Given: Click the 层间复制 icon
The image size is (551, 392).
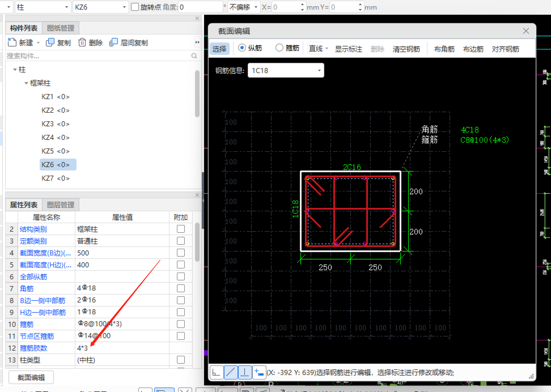Looking at the screenshot, I should [x=113, y=42].
